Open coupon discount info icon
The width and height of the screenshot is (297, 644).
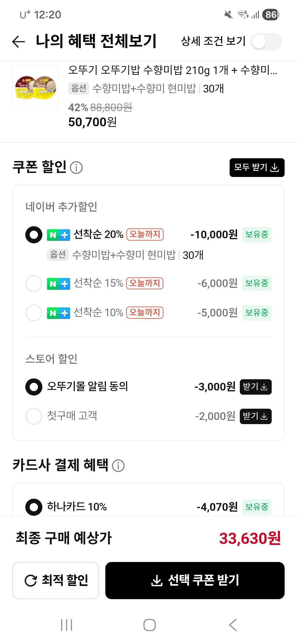76,168
